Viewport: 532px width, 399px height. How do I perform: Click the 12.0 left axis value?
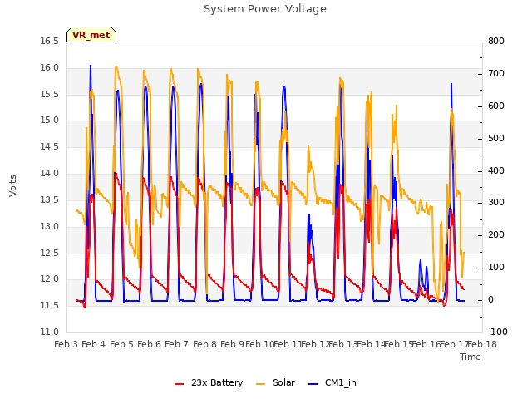click(50, 279)
